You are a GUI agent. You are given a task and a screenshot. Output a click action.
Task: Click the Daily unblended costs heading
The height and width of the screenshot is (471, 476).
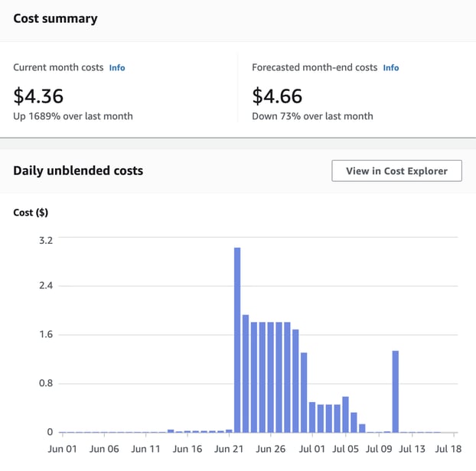(78, 171)
